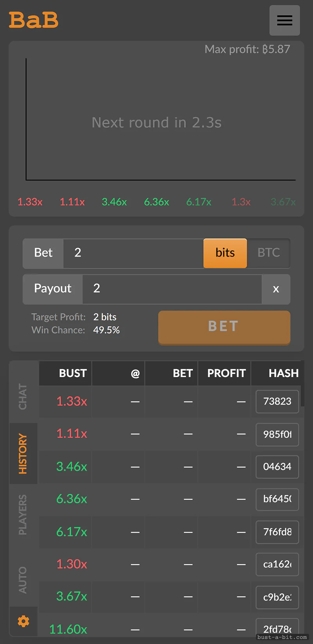
Task: Open hash 7f6fd8 for 6.17x game
Action: (277, 532)
